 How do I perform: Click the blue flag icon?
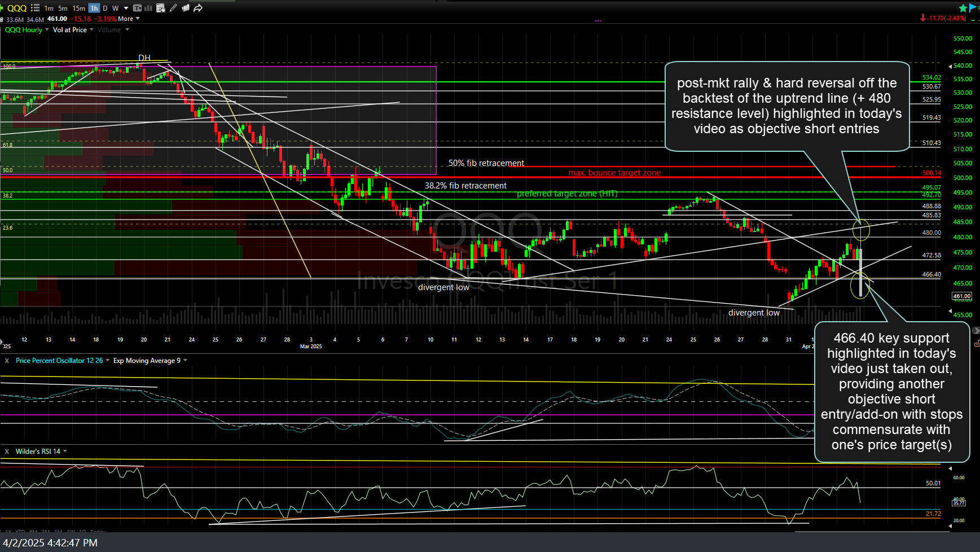[973, 8]
